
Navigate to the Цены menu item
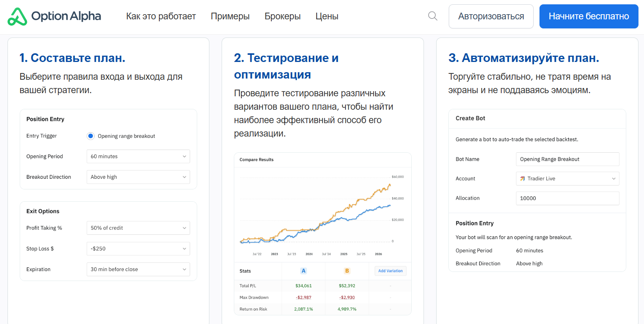[x=327, y=16]
